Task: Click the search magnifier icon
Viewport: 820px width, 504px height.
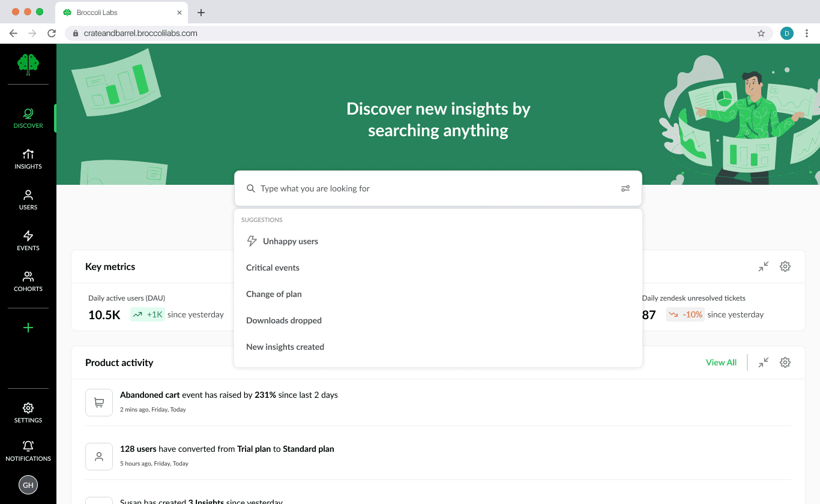Action: point(251,188)
